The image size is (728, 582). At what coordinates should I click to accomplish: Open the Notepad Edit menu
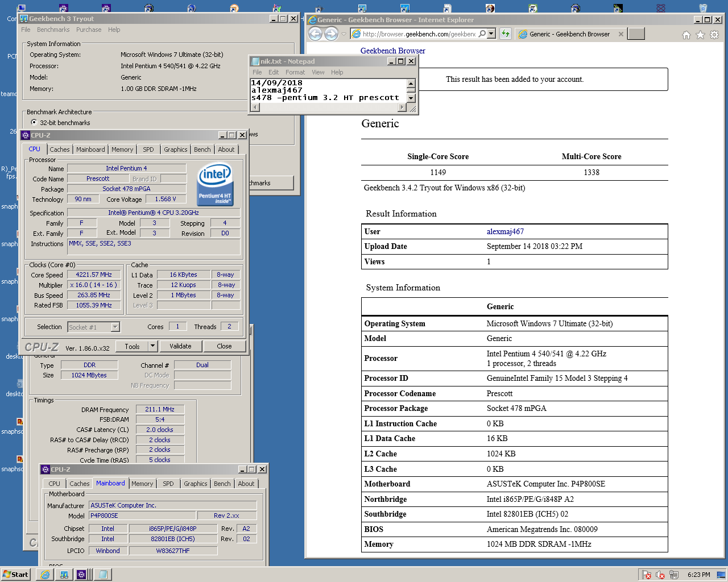(x=274, y=72)
